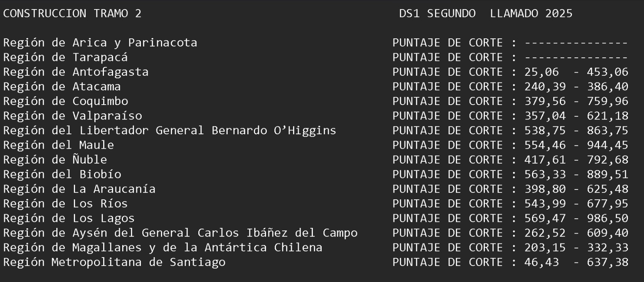644x282 pixels.
Task: Select the Región Metropolitana de Santiago label
Action: pyautogui.click(x=114, y=262)
